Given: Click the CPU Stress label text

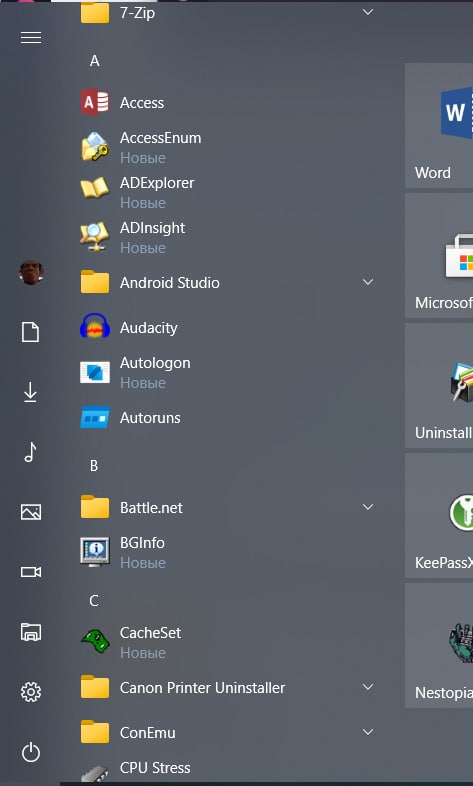Looking at the screenshot, I should [155, 768].
